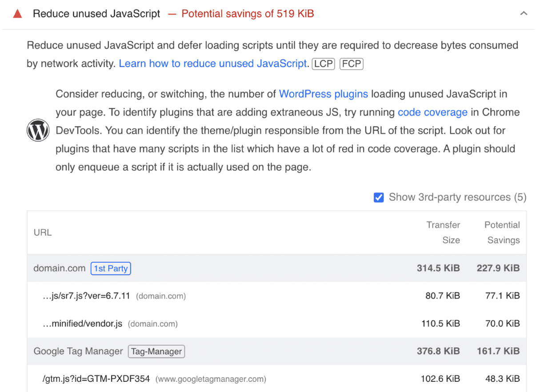The height and width of the screenshot is (392, 536).
Task: Click the URL column header
Action: pos(42,232)
